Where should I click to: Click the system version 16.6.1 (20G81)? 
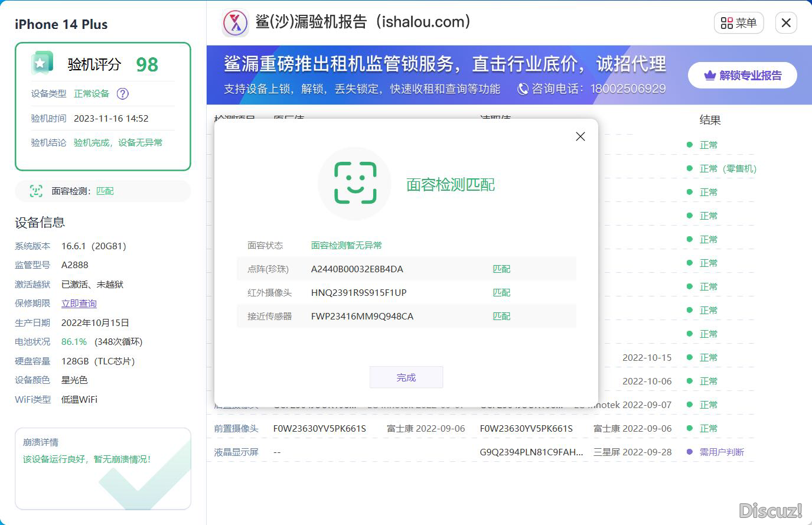[94, 246]
